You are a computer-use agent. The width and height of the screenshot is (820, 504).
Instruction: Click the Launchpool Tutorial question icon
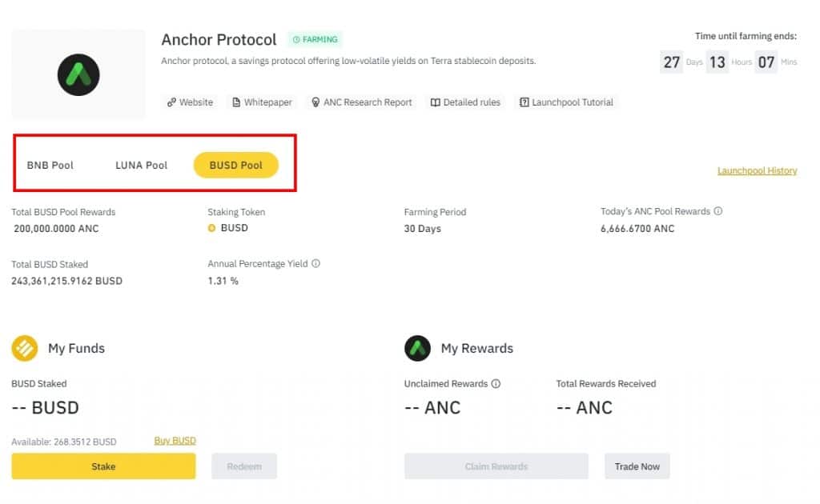(524, 102)
